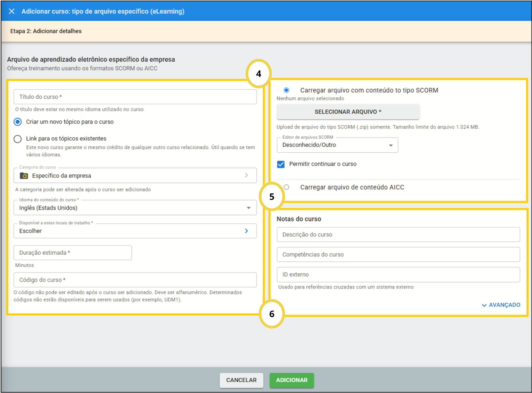Click the CANCELAR button
Image resolution: width=532 pixels, height=393 pixels.
click(241, 380)
